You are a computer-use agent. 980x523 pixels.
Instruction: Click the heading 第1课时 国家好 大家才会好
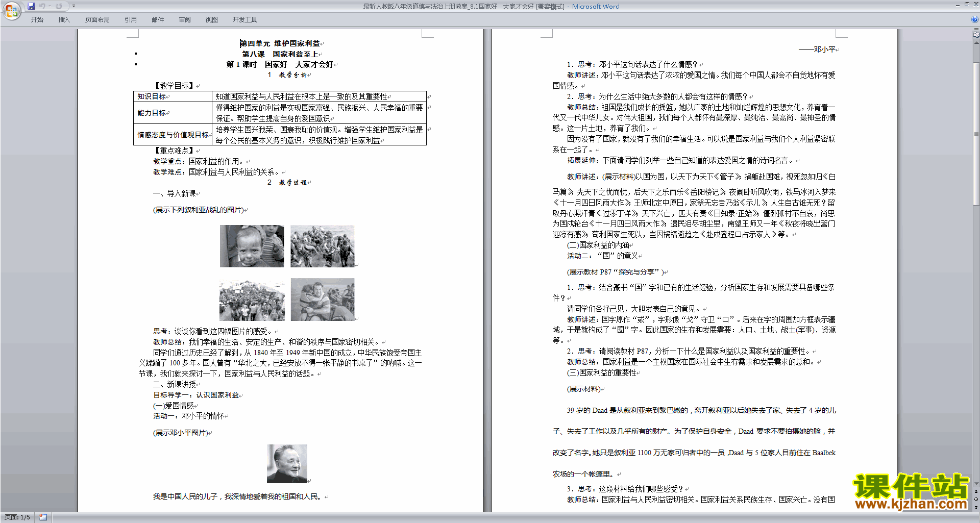[x=280, y=64]
